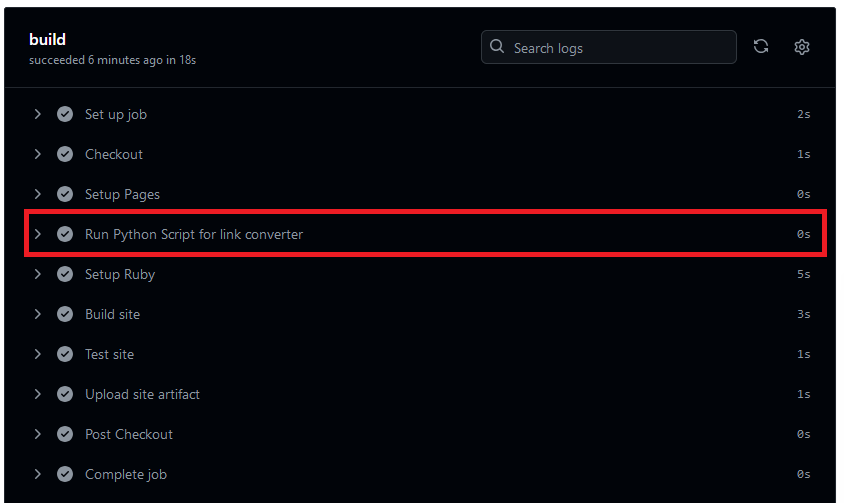
Task: Click the Checkout step label
Action: coord(114,155)
